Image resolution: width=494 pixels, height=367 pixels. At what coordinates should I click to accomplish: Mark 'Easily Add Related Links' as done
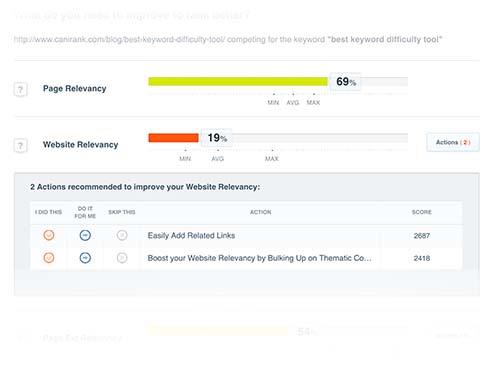[x=49, y=235]
